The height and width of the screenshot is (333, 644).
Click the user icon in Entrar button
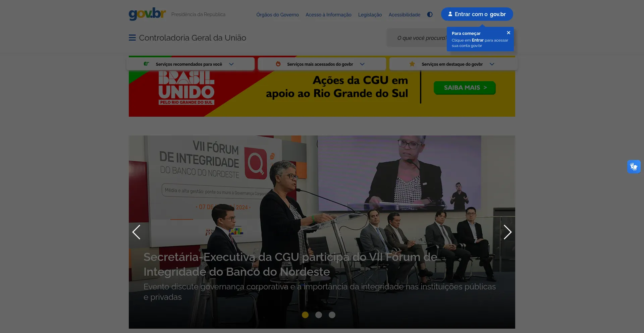[450, 14]
